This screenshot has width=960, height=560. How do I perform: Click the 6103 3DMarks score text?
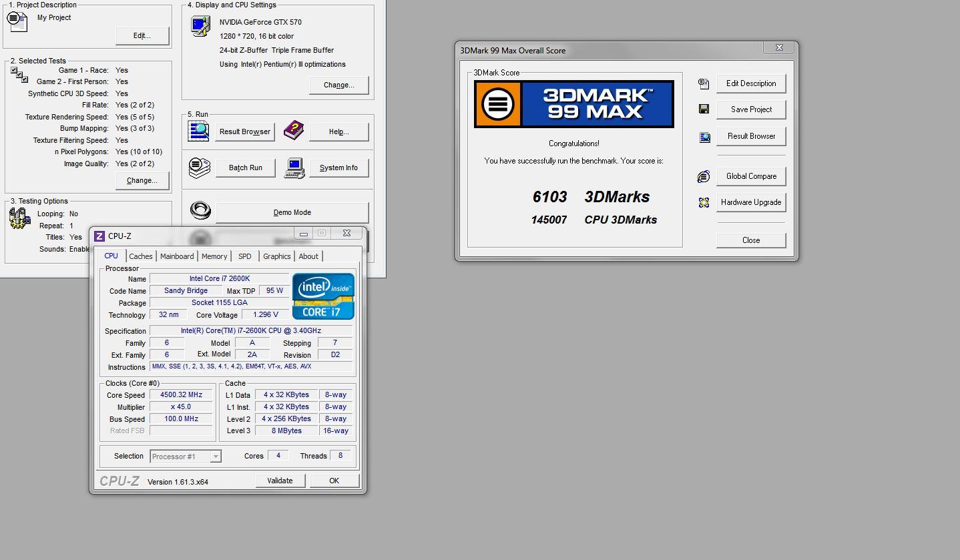point(591,197)
